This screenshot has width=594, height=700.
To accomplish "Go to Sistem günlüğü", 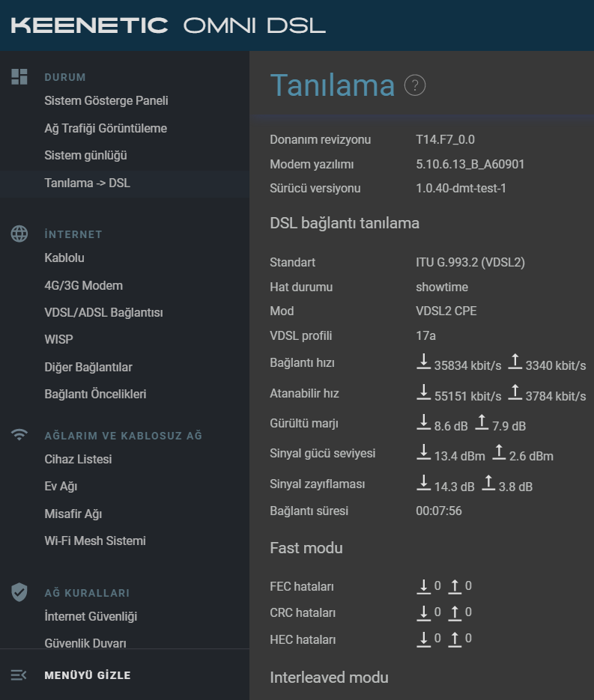I will coord(85,156).
